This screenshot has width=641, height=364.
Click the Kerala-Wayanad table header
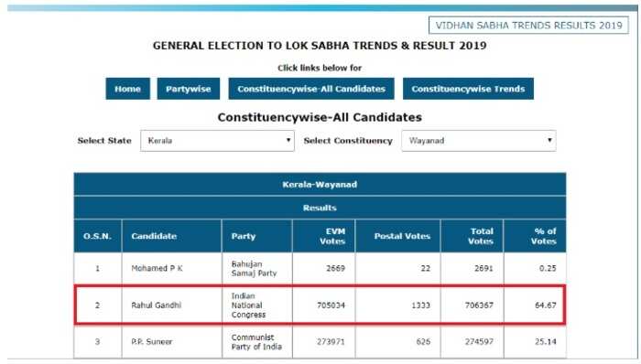320,185
